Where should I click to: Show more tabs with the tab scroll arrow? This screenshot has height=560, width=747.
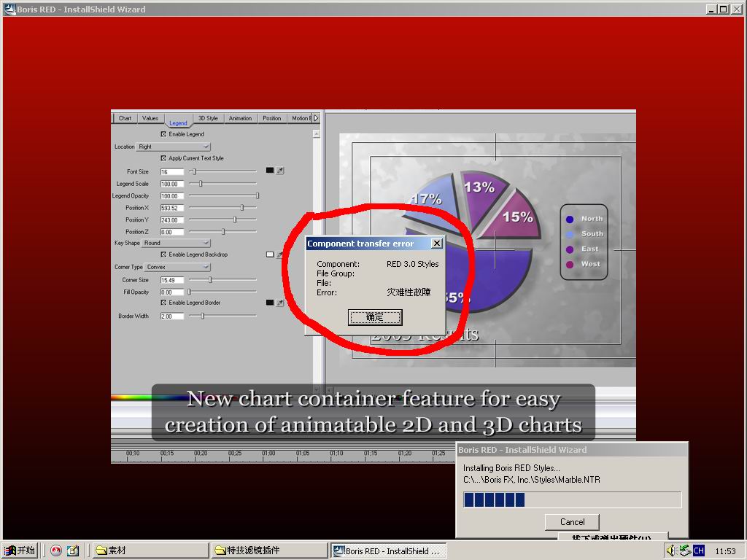315,117
